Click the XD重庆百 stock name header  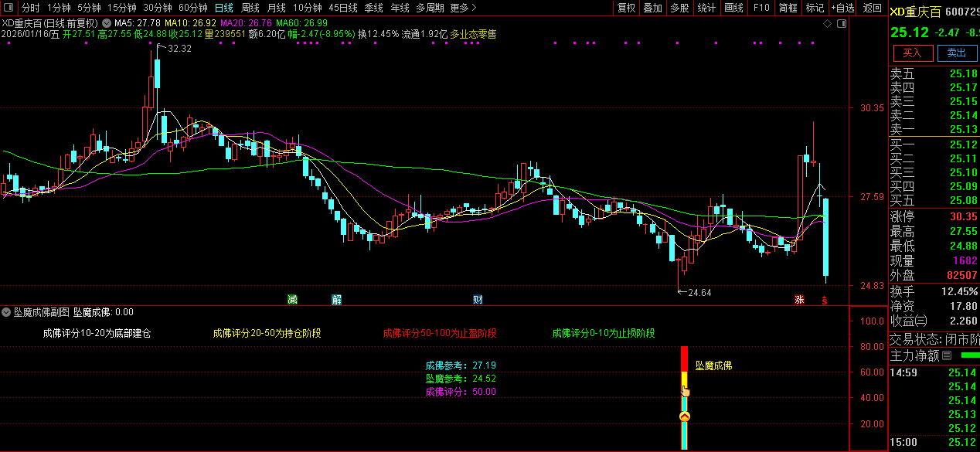pyautogui.click(x=917, y=12)
